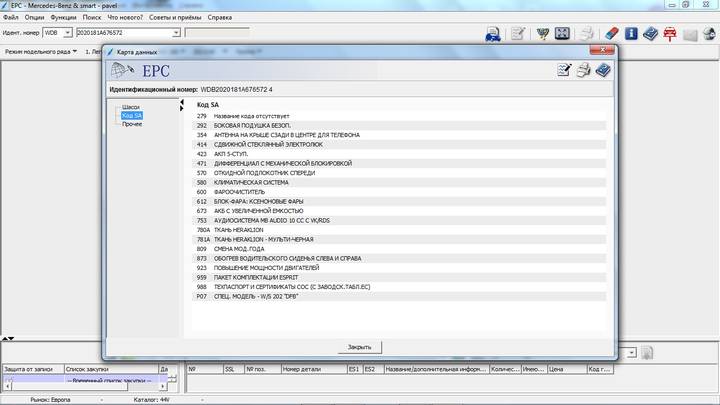Click the Закрыть button
720x405 pixels.
(360, 347)
